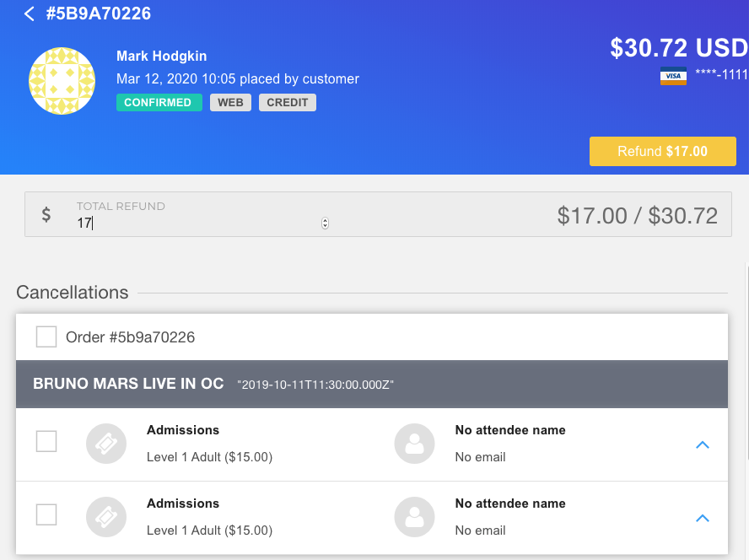The height and width of the screenshot is (560, 749).
Task: Check the Order #5b9a70226 checkbox
Action: 46,337
